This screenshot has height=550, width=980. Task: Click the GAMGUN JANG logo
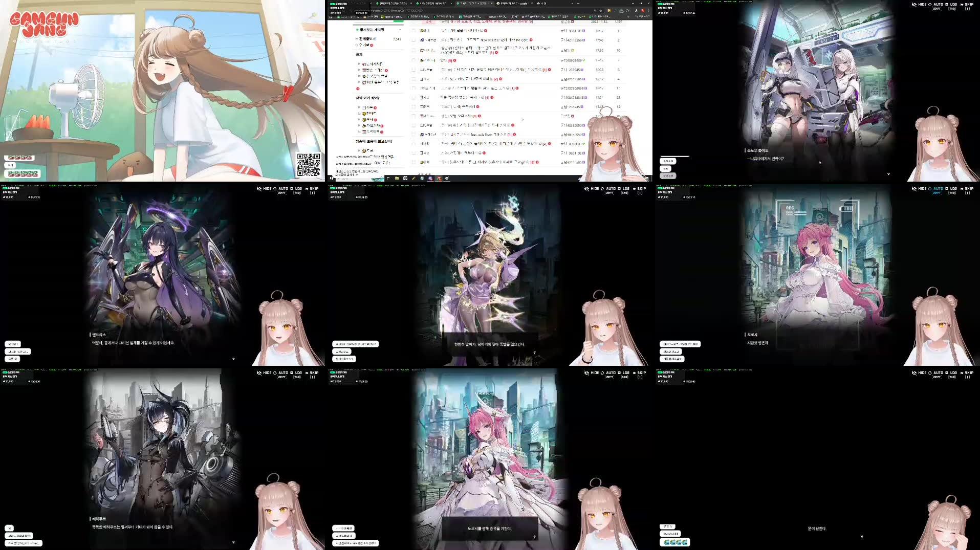click(x=44, y=25)
